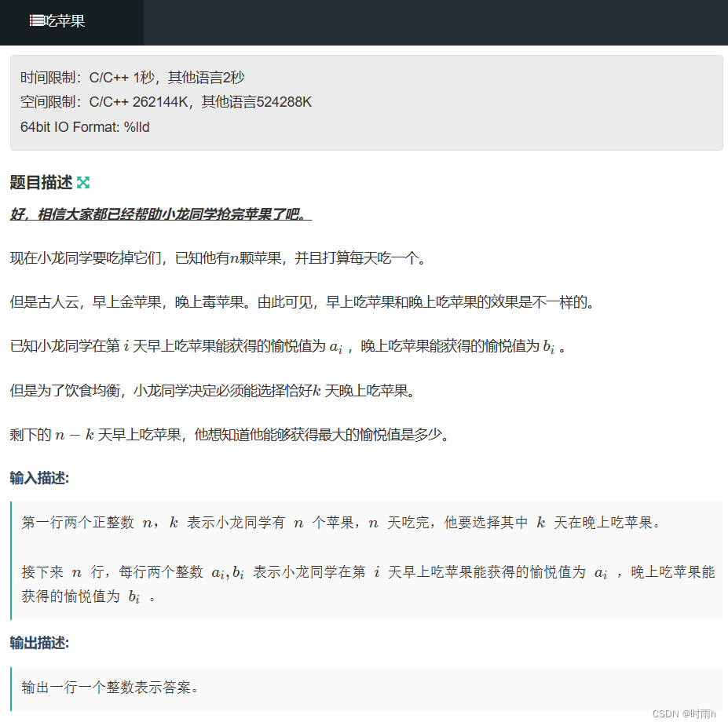Click the 题目描述 heading
The image size is (728, 726).
42,183
